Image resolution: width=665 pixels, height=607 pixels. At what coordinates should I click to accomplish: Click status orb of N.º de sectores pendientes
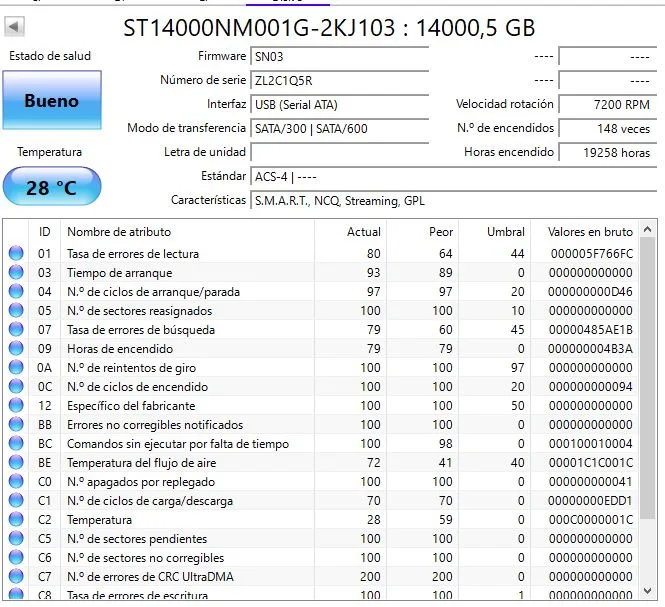[16, 538]
